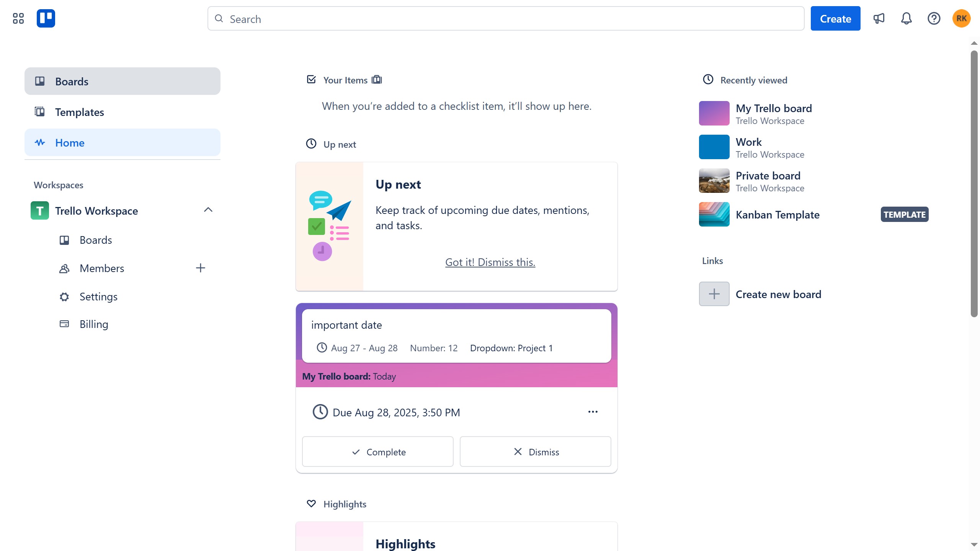
Task: Click Due Aug 28, 2025, 3:50 PM text
Action: click(396, 412)
